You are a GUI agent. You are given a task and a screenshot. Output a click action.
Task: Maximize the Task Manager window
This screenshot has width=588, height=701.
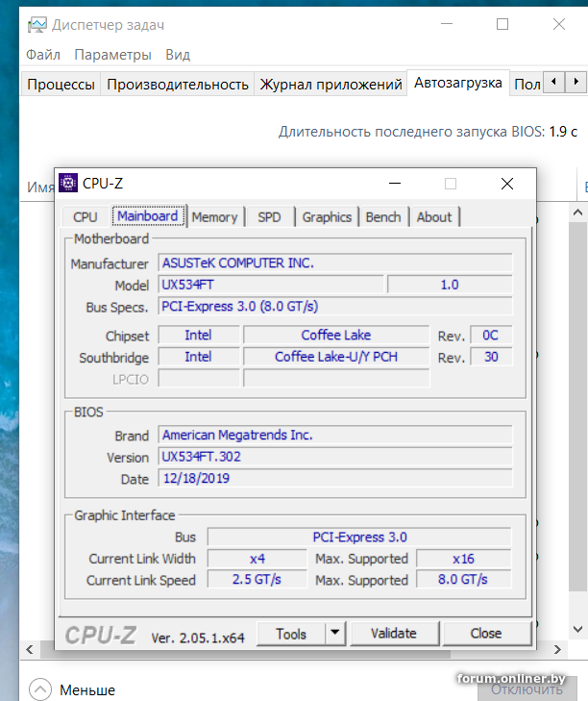pos(502,24)
